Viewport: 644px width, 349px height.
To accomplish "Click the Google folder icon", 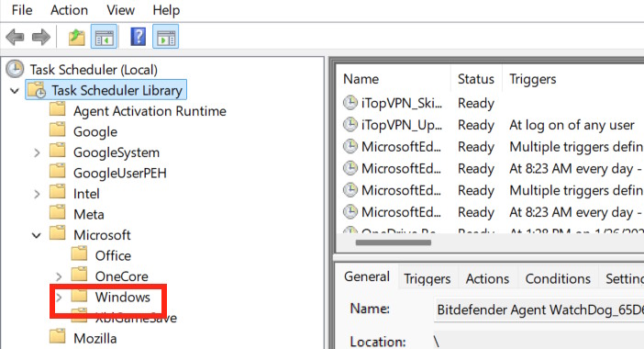I will coord(58,130).
